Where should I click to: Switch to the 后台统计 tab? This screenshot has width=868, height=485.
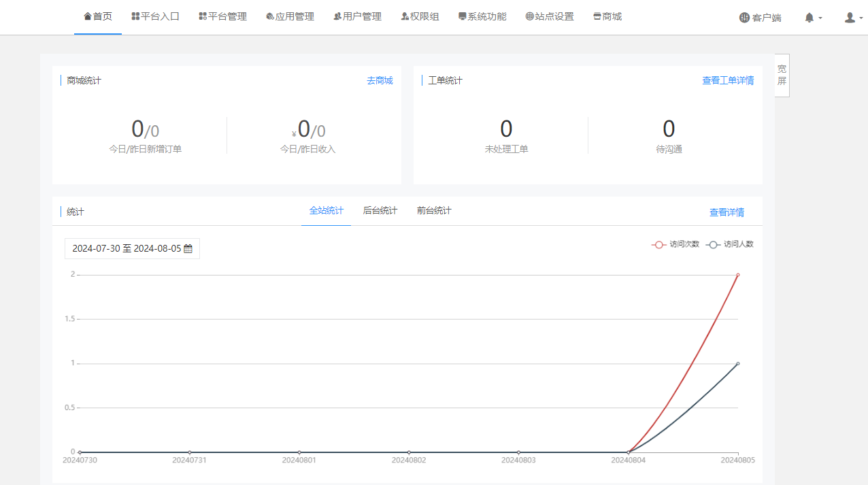(x=380, y=210)
